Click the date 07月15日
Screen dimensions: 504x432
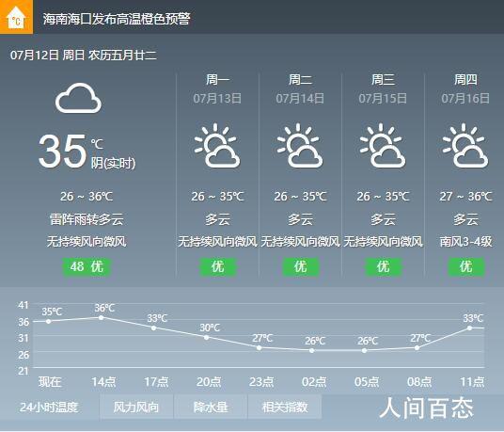[383, 99]
